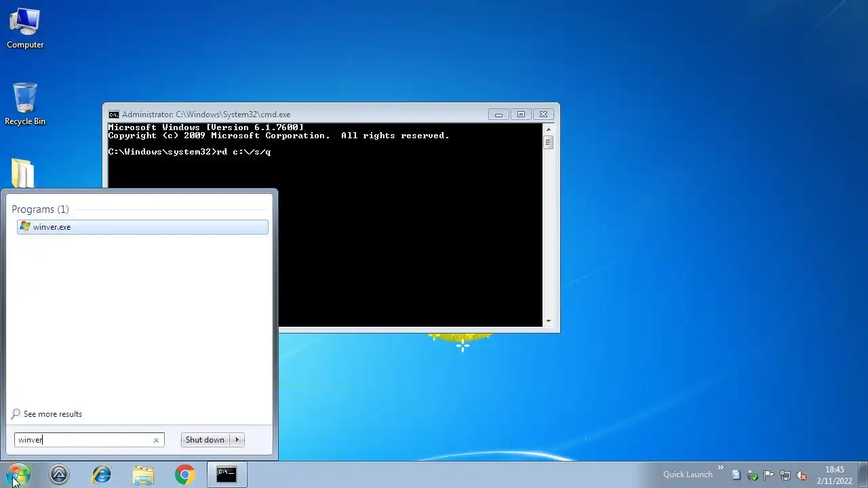Open the triangle-logo app pinned on taskbar
This screenshot has height=488, width=868.
click(x=59, y=475)
